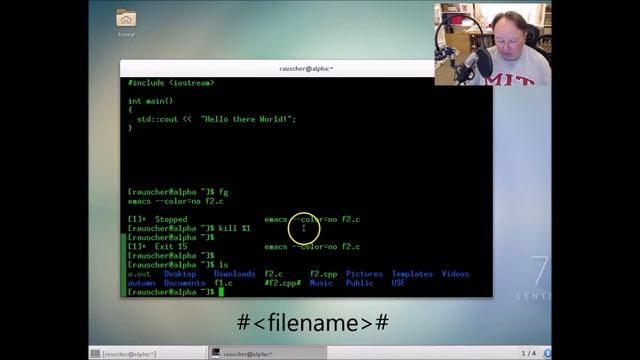Click the a.out file name in ls output

click(x=139, y=274)
